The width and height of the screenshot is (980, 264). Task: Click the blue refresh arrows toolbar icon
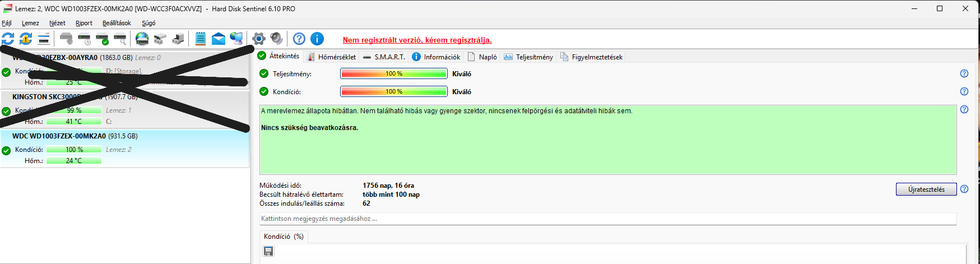8,39
